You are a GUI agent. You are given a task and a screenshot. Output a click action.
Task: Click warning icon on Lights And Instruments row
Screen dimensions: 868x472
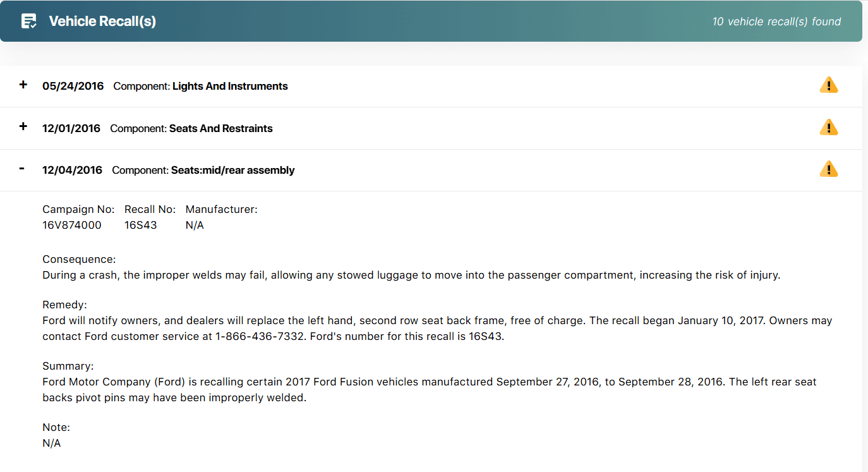828,85
